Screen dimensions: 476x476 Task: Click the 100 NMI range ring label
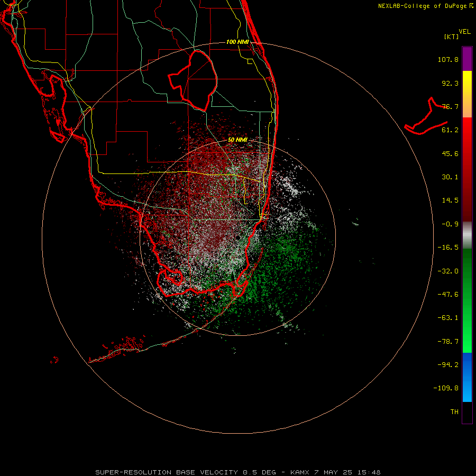pos(237,42)
